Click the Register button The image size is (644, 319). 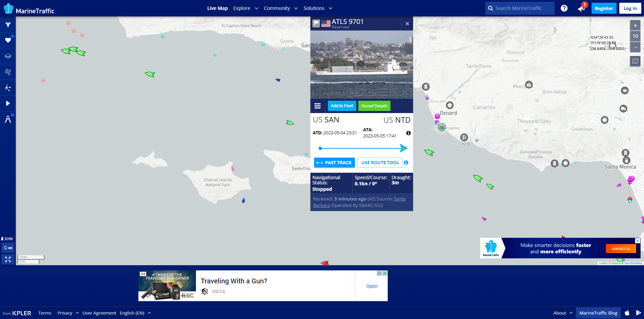tap(604, 8)
